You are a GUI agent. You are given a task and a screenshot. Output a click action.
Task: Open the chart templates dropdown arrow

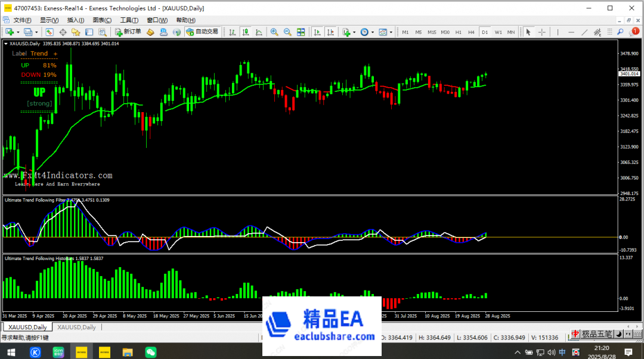pyautogui.click(x=392, y=32)
